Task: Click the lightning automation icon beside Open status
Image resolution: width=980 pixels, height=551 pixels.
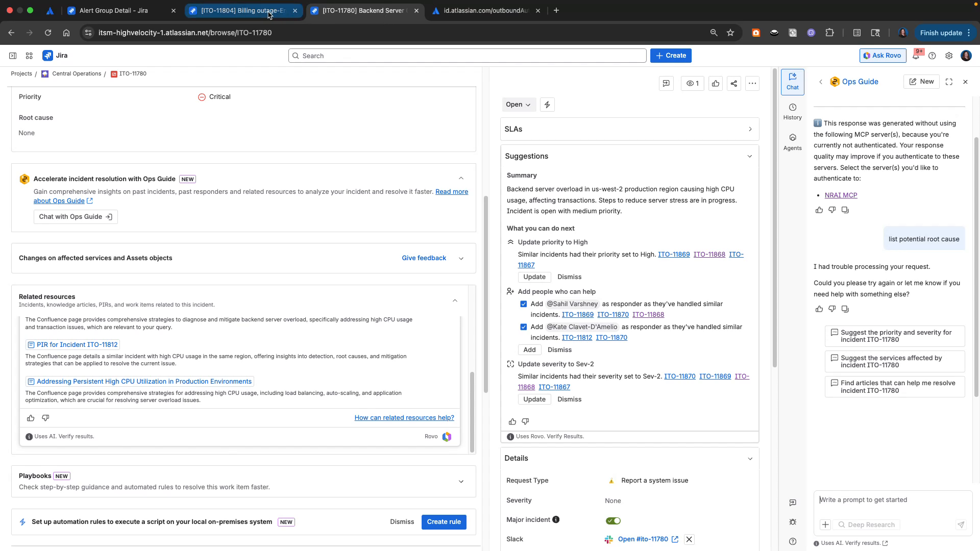Action: point(547,104)
